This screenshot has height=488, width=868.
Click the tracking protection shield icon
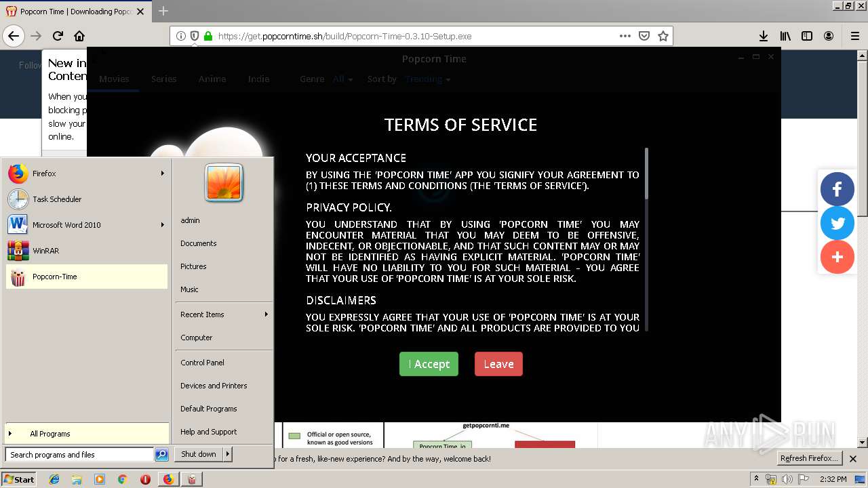click(195, 36)
